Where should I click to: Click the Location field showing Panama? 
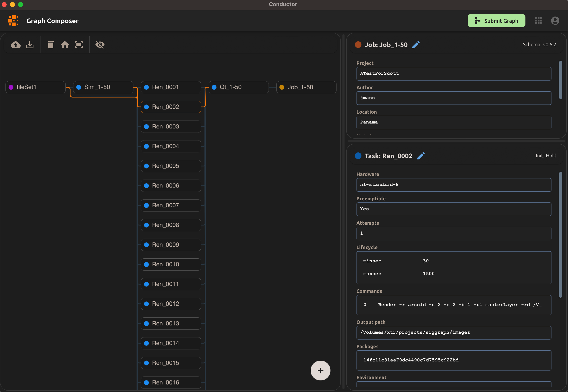click(x=454, y=122)
